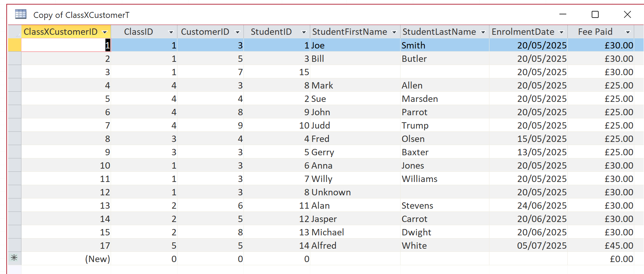Open StudentFirstName column dropdown arrow

pyautogui.click(x=394, y=32)
